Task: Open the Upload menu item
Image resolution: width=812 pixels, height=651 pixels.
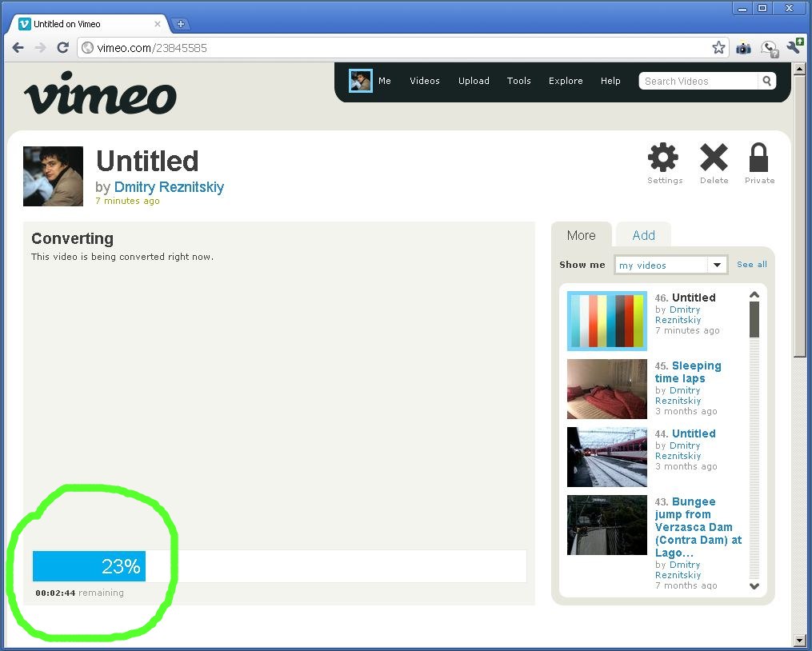Action: pos(474,81)
